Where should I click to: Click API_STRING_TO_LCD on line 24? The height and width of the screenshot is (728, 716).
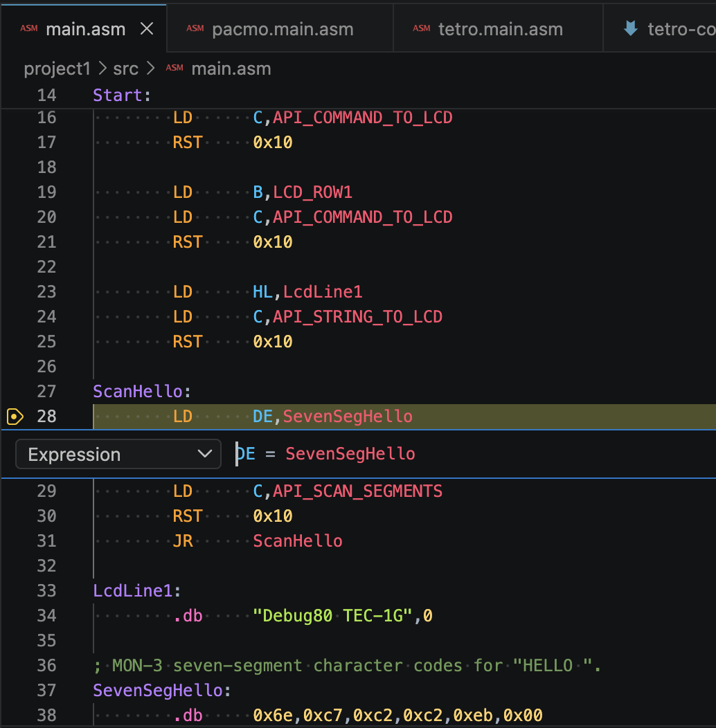(x=358, y=317)
